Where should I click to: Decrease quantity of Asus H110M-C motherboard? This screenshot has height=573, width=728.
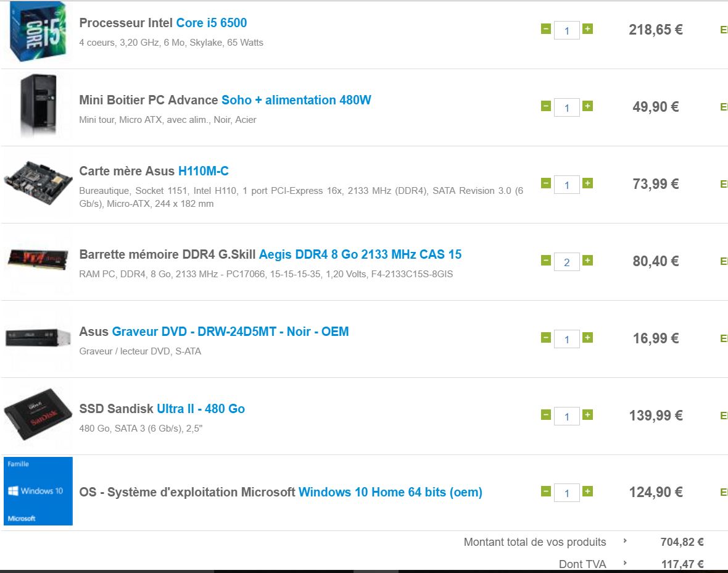tap(546, 183)
